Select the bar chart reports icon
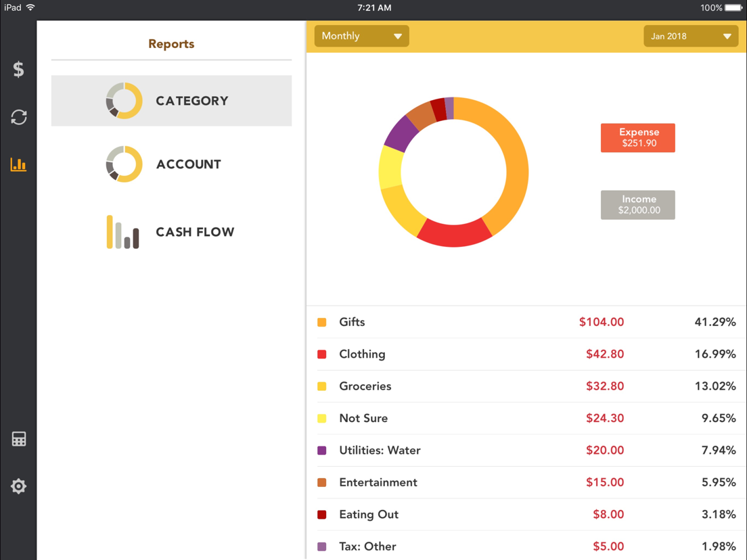This screenshot has height=560, width=747. pyautogui.click(x=18, y=165)
